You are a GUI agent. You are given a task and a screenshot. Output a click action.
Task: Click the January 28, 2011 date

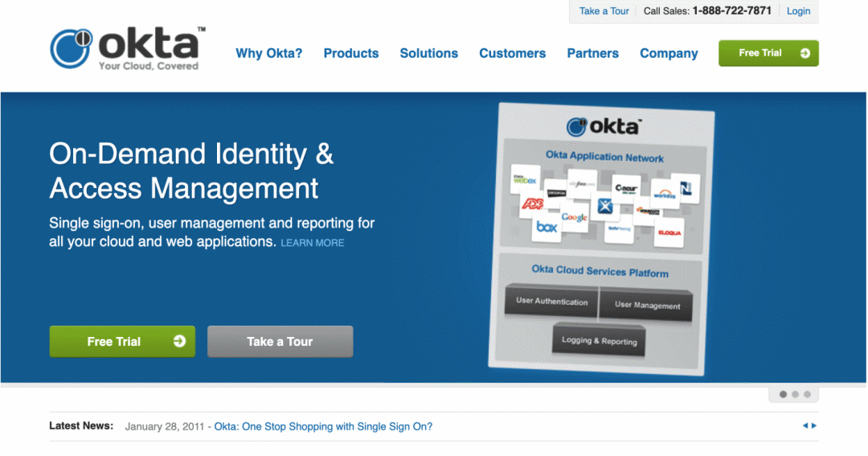165,426
